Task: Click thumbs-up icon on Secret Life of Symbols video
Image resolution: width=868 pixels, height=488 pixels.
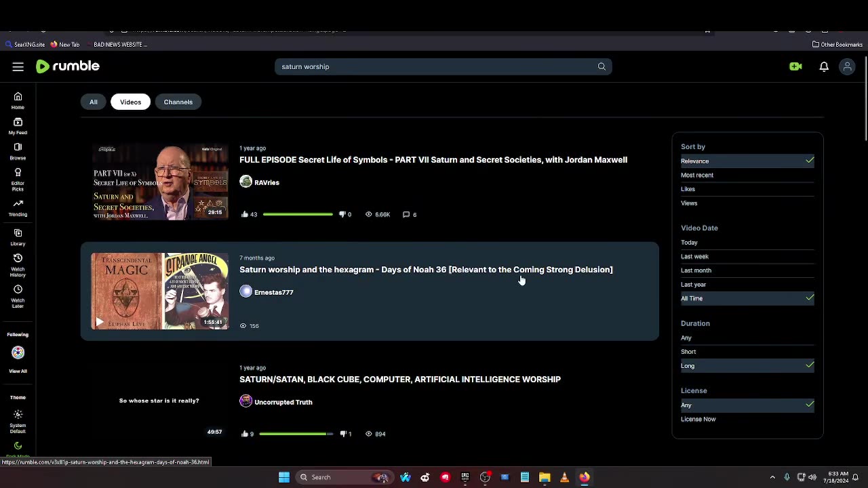Action: pos(245,214)
